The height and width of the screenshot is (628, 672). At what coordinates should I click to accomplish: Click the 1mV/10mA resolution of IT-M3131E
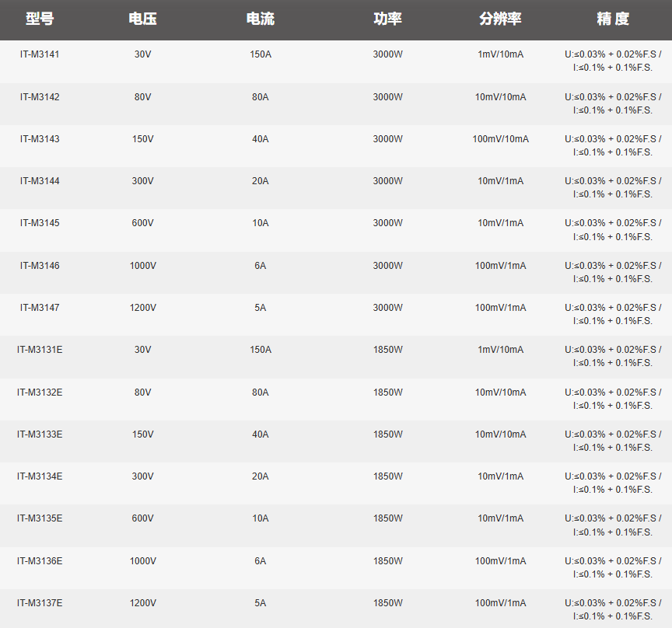501,350
